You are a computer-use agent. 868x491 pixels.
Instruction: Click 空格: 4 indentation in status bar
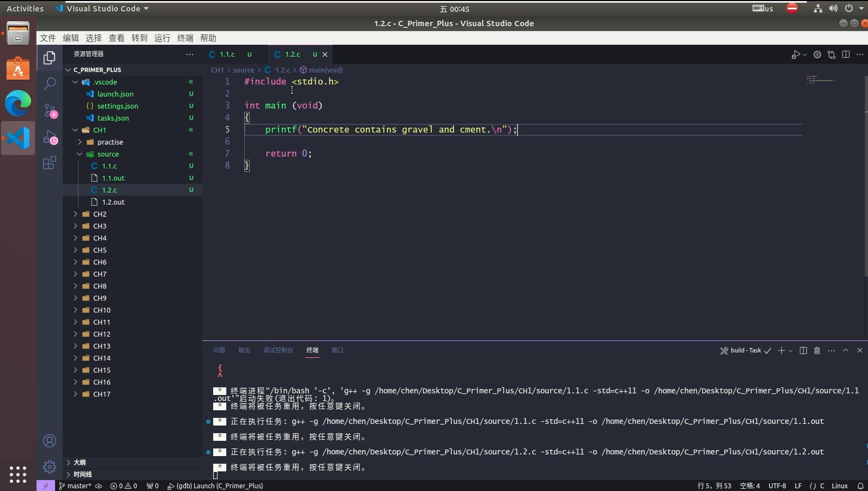750,486
